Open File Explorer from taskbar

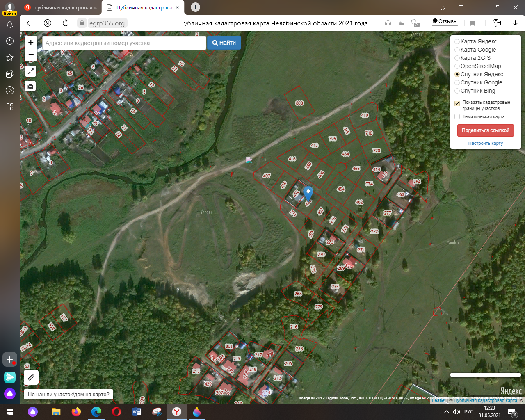[56, 411]
